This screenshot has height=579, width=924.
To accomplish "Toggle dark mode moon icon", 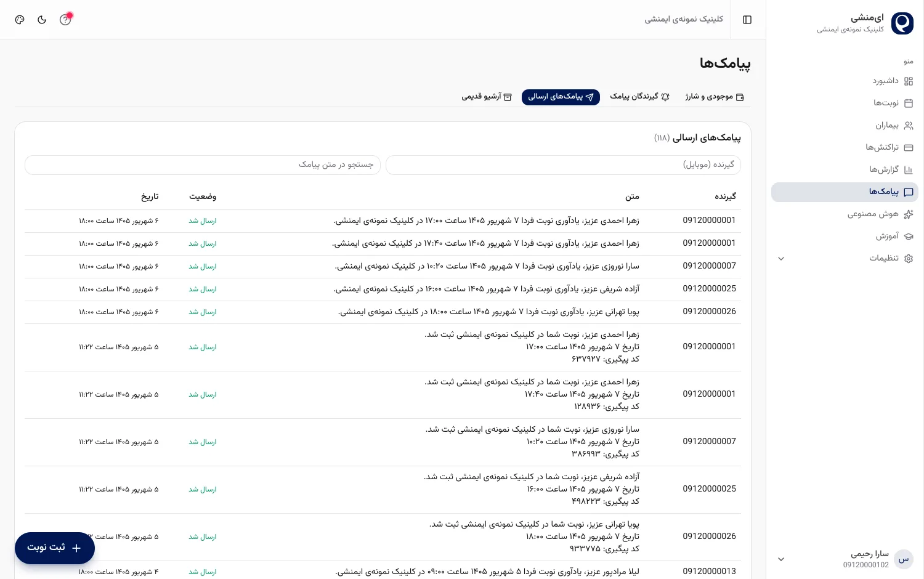I will click(x=42, y=20).
